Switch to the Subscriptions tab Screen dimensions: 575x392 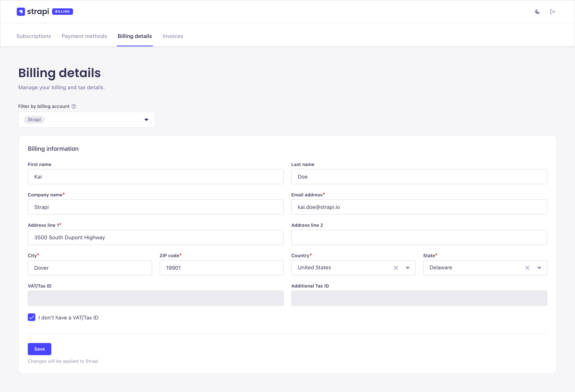34,36
